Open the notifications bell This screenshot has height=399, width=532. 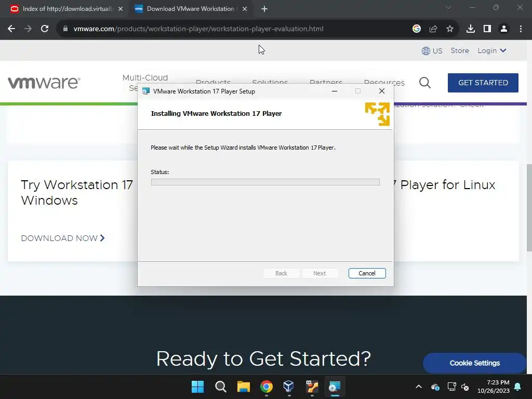518,387
